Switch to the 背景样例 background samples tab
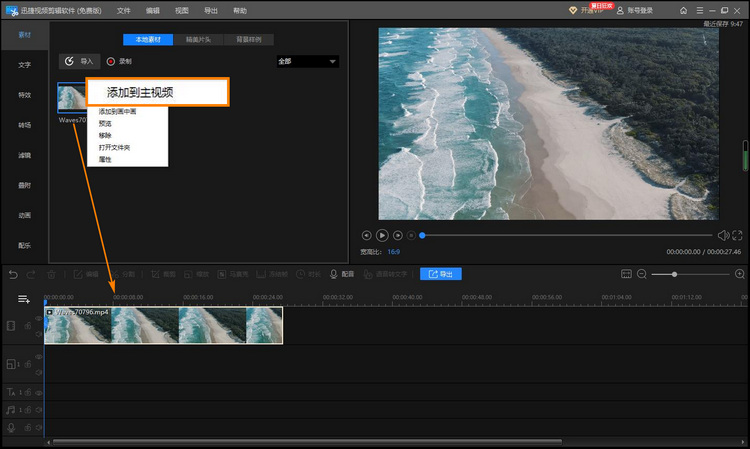The image size is (750, 449). (249, 40)
